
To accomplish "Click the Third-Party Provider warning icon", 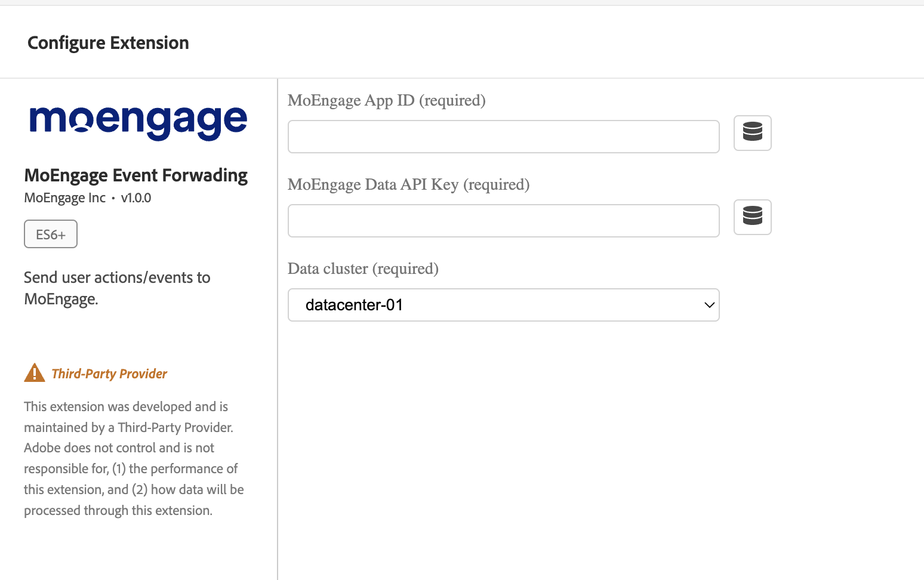I will pos(35,373).
